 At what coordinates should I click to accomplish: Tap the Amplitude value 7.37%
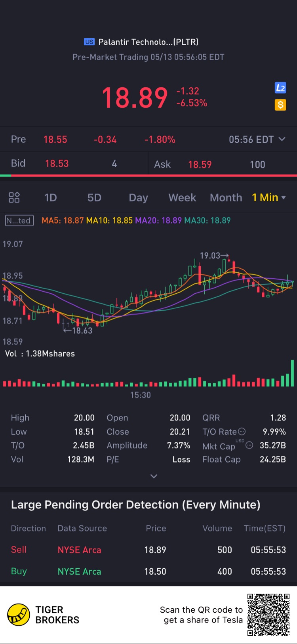(179, 445)
